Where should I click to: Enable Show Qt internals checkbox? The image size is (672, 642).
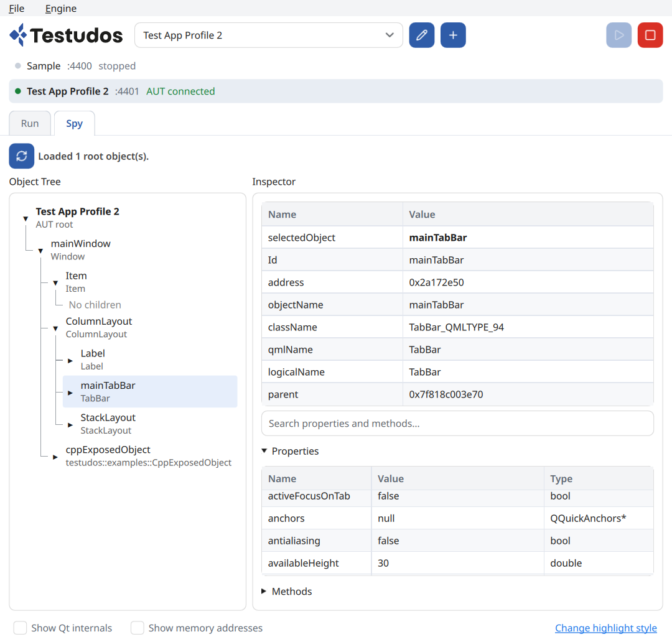point(20,628)
